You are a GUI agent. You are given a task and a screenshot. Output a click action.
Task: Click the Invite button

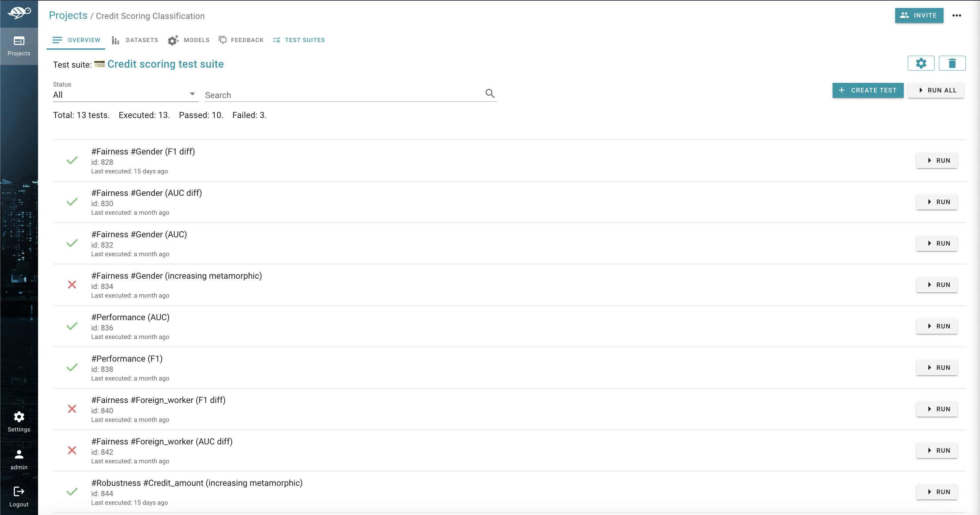click(x=919, y=16)
